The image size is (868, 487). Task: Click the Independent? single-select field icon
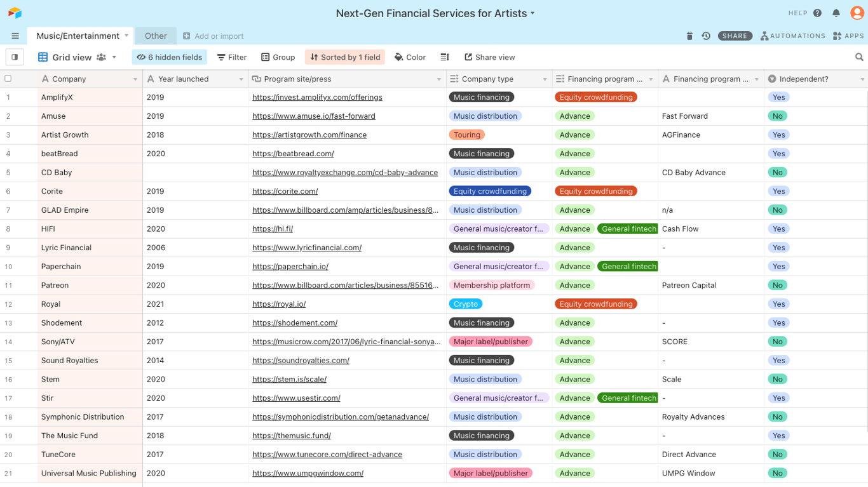click(x=772, y=79)
